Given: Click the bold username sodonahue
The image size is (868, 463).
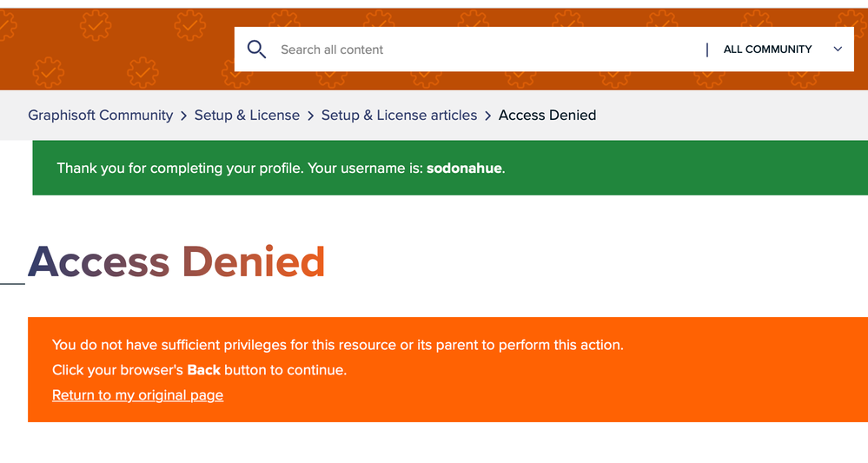Looking at the screenshot, I should coord(464,169).
